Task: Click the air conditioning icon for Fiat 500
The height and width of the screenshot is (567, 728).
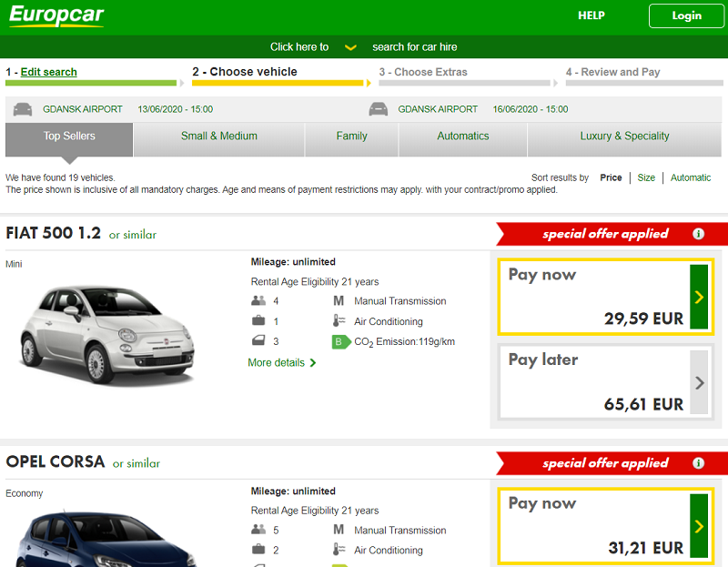Action: point(339,321)
